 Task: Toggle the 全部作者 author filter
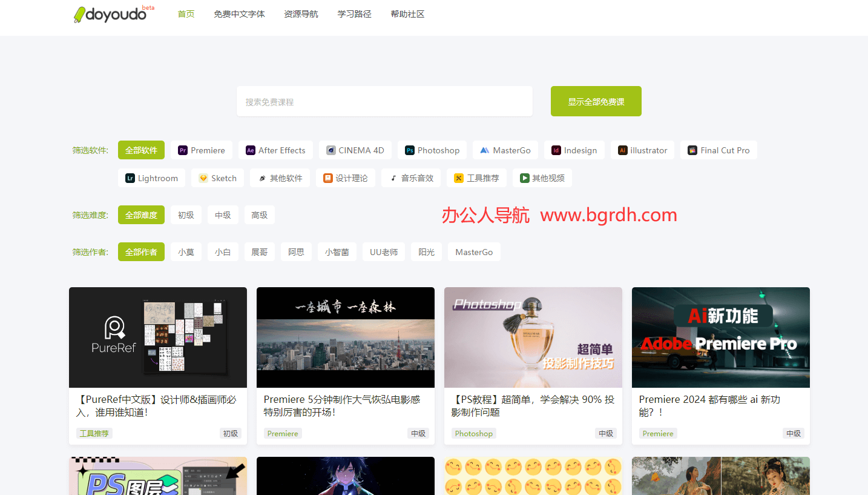click(x=141, y=251)
